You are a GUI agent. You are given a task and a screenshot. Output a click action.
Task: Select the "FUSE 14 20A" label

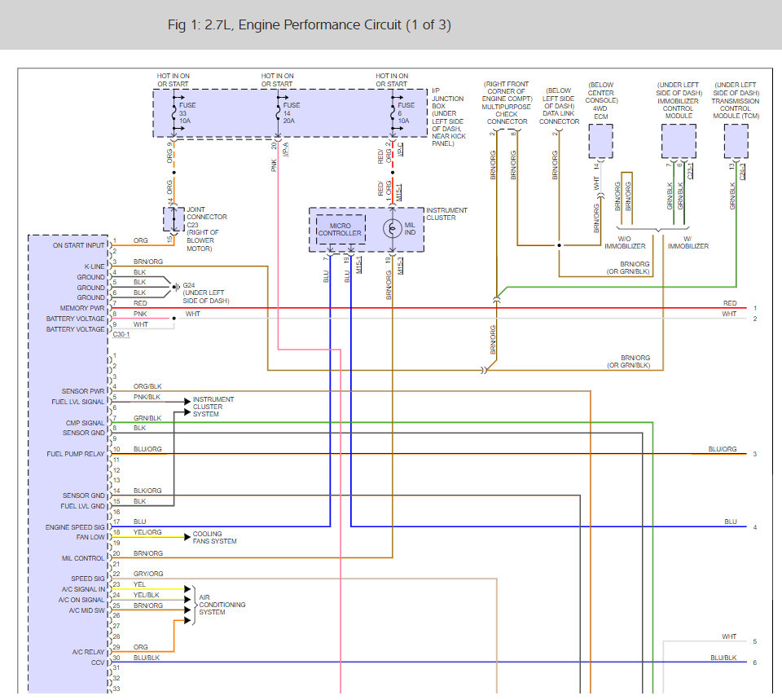tap(292, 112)
